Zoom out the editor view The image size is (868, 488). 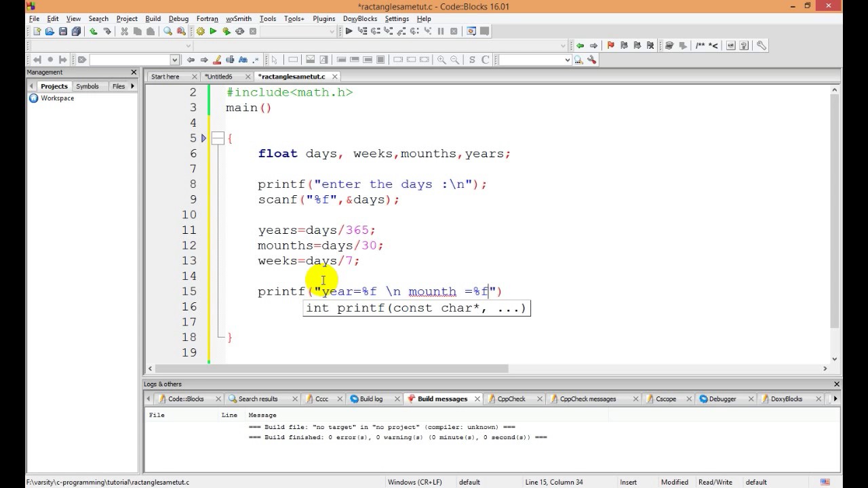click(x=454, y=60)
